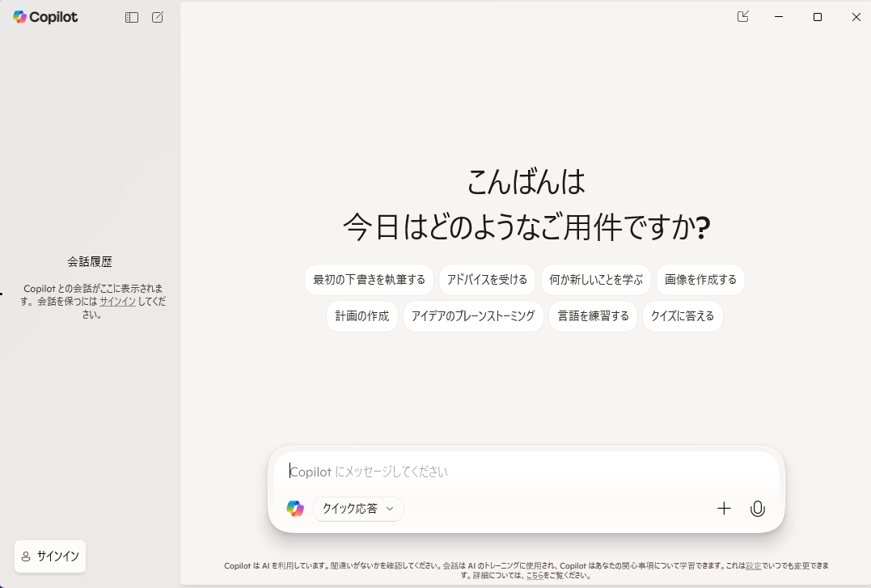Select アドバイスを受ける suggestion

pos(487,280)
